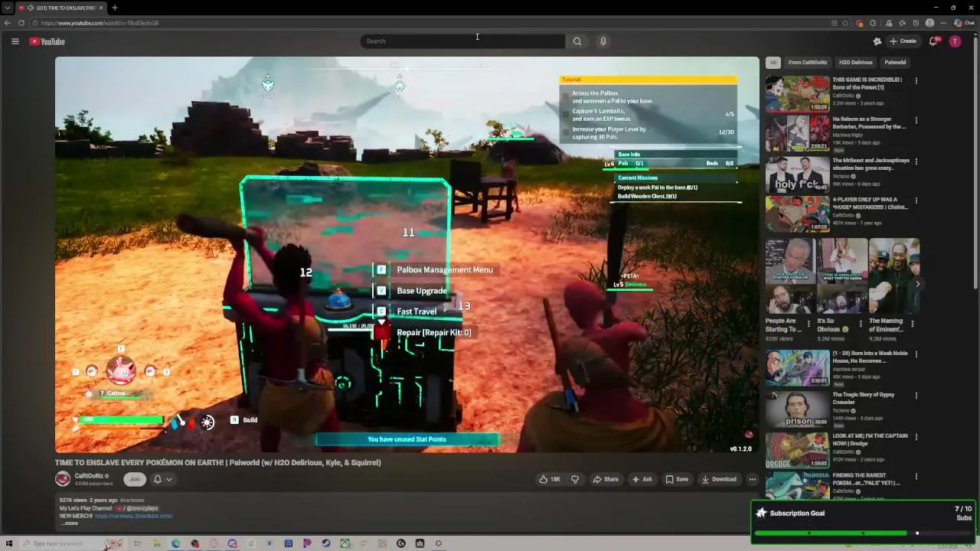Screen dimensions: 980x551
Task: Open options for 'He Reborn as a Stronger Barbarian'
Action: pyautogui.click(x=916, y=120)
